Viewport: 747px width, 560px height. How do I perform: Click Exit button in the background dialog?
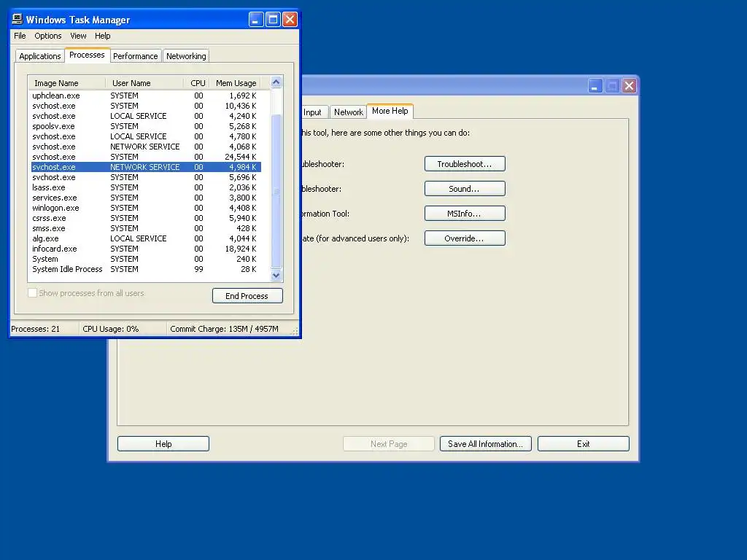tap(584, 444)
